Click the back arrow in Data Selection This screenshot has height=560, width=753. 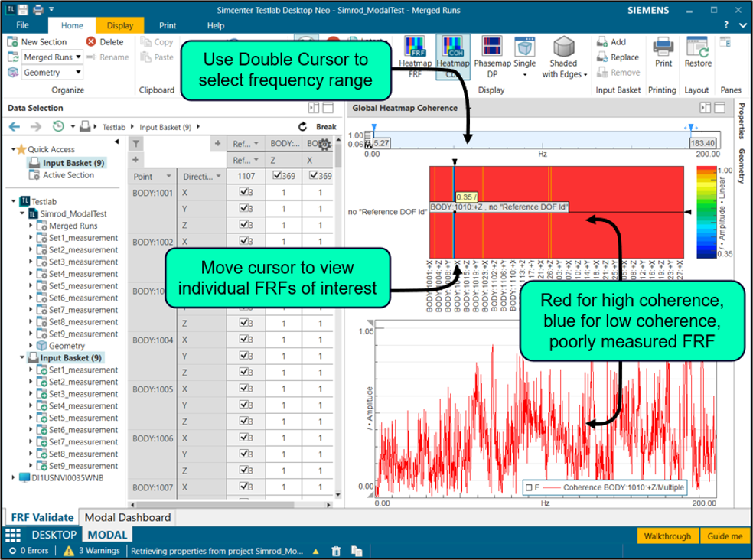(15, 127)
